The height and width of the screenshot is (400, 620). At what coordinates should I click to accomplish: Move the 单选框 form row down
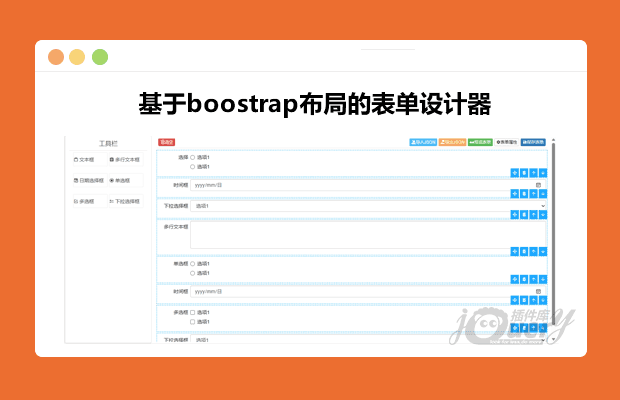pyautogui.click(x=543, y=279)
